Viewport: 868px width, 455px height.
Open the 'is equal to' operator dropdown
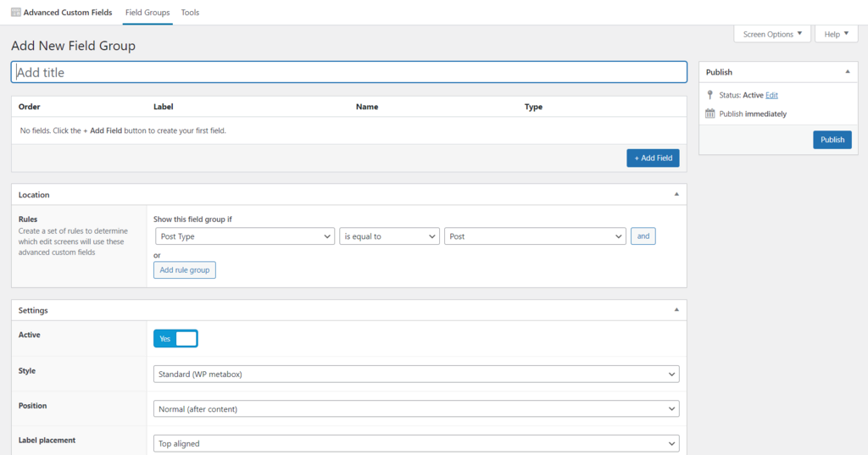coord(389,236)
